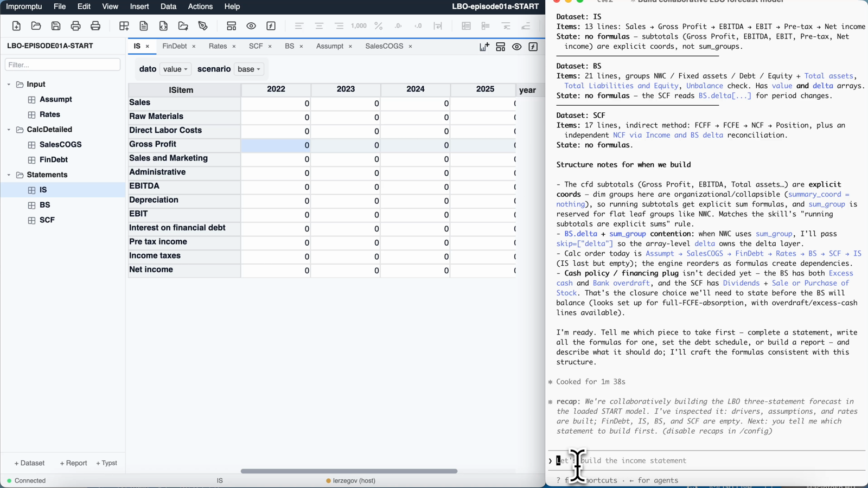Switch to the Assumpt tab
868x488 pixels.
(330, 46)
